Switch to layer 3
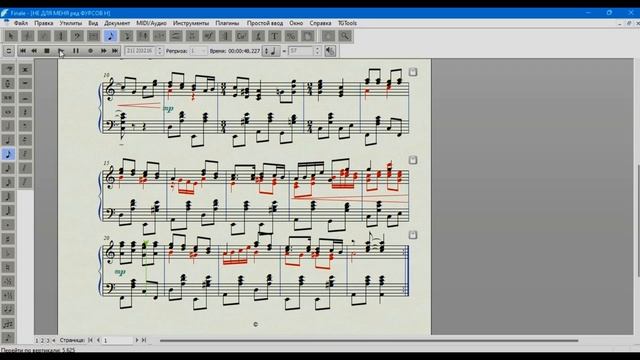This screenshot has height=360, width=640. pyautogui.click(x=47, y=340)
